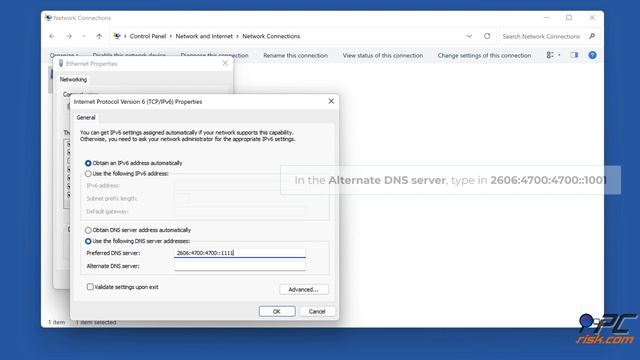Click the Preferred DNS server field
Image resolution: width=640 pixels, height=360 pixels.
[x=240, y=253]
